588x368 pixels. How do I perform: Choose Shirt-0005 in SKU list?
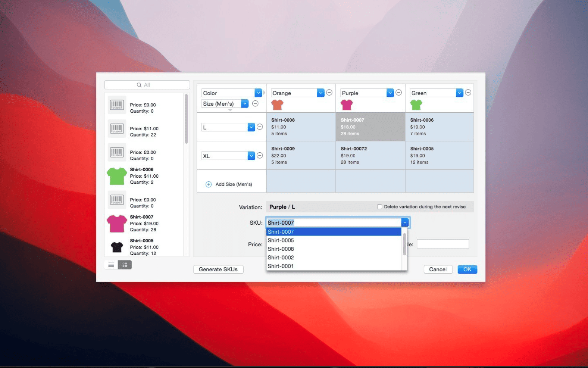tap(334, 240)
